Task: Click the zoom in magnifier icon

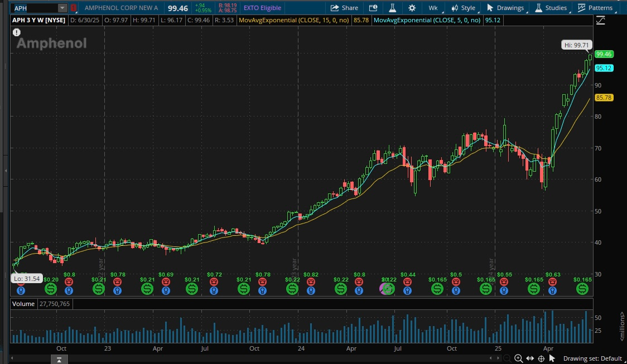Action: [x=519, y=358]
